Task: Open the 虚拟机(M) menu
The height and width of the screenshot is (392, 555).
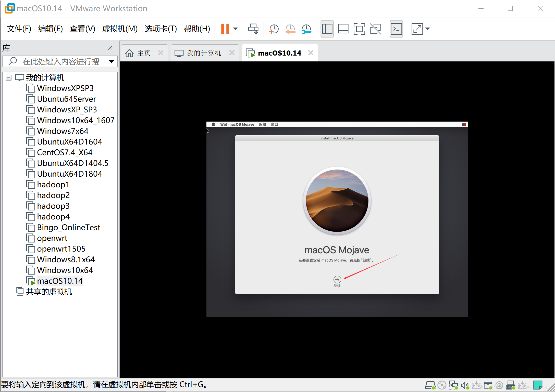Action: click(x=120, y=29)
